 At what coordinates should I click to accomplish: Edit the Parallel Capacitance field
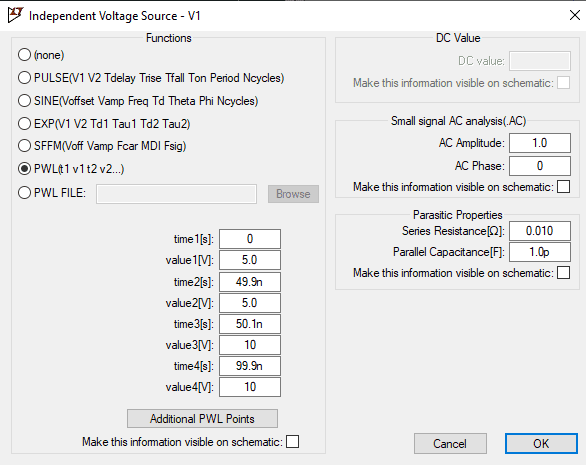tap(540, 252)
